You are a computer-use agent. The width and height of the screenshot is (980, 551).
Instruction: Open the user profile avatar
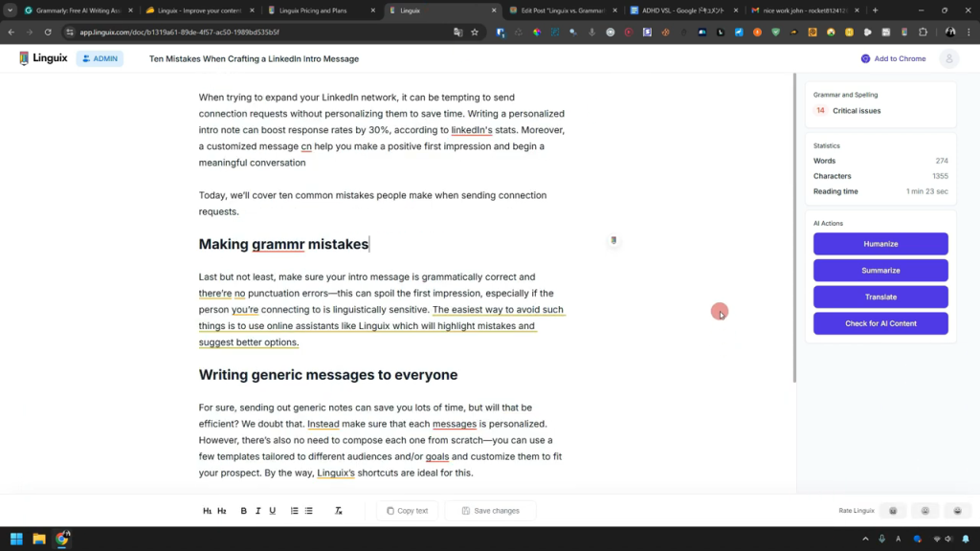[948, 58]
